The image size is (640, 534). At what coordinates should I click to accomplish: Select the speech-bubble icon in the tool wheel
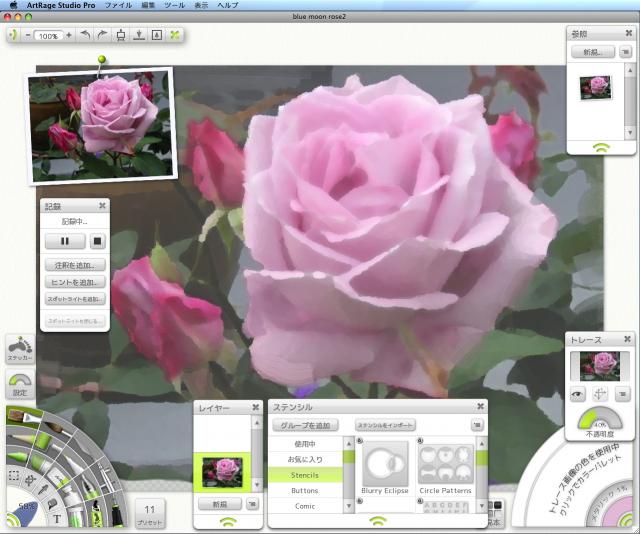pyautogui.click(x=52, y=503)
